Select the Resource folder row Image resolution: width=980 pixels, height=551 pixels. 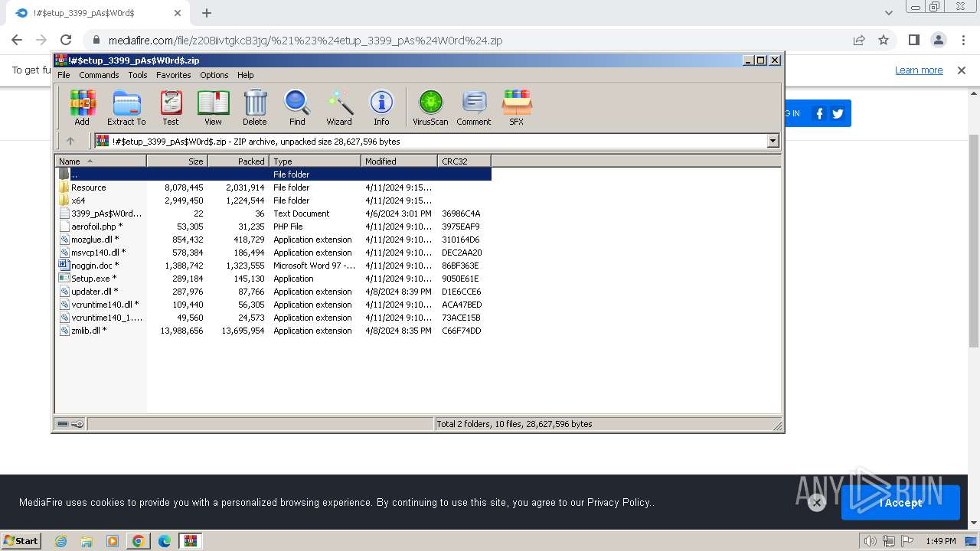point(273,187)
